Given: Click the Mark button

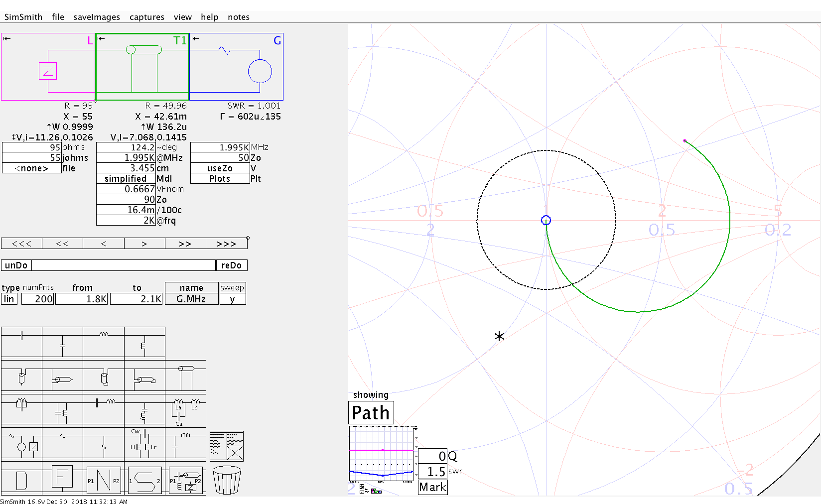Looking at the screenshot, I should point(433,487).
